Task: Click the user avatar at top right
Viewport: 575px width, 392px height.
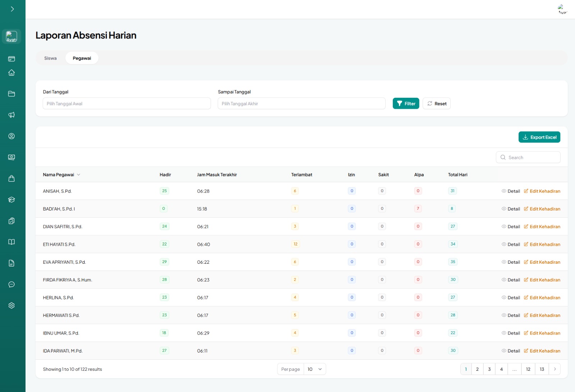Action: pyautogui.click(x=562, y=9)
